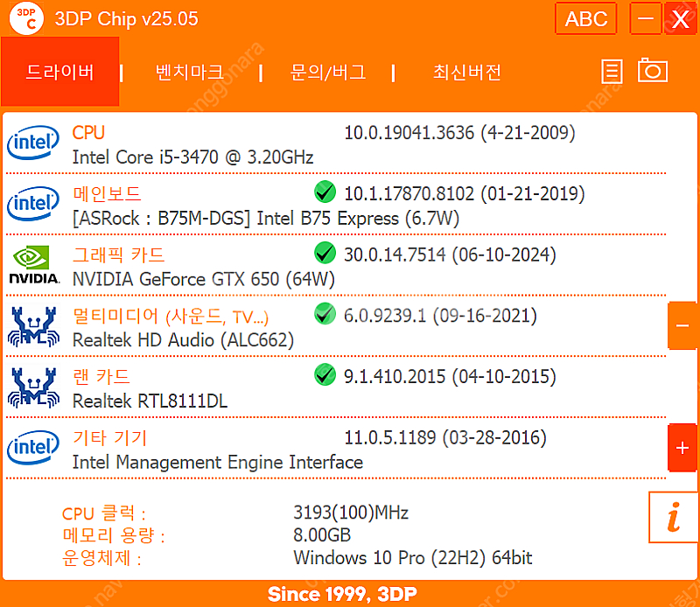The width and height of the screenshot is (700, 607).
Task: Go to the 최신버전 tab
Action: 467,73
